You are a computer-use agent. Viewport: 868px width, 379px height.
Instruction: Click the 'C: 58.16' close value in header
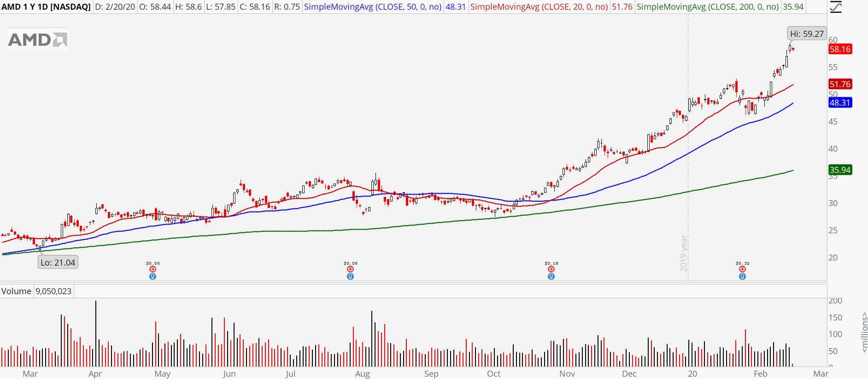255,7
